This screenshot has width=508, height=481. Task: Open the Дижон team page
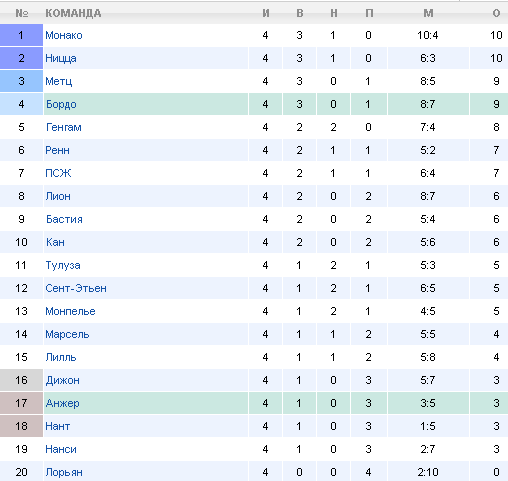(x=63, y=380)
